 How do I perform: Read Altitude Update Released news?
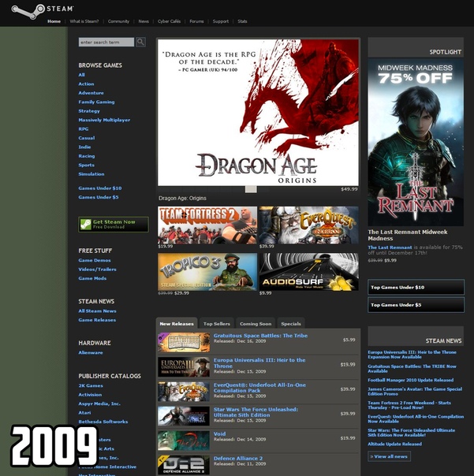(394, 444)
